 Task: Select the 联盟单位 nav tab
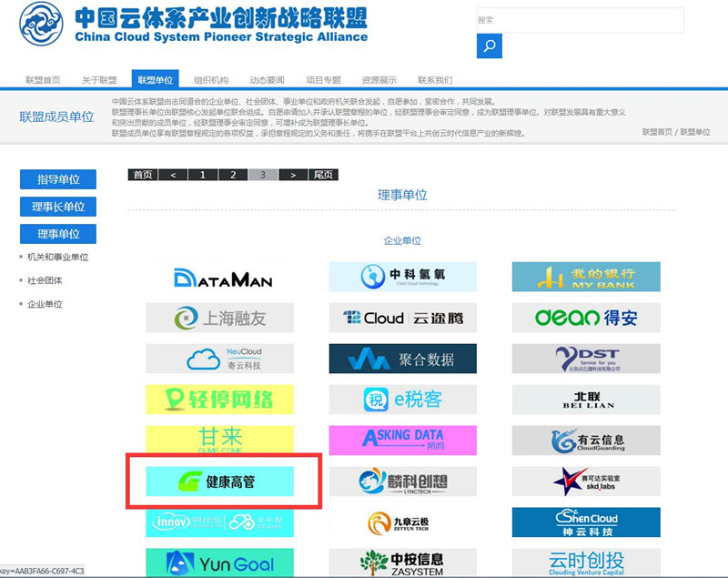pos(155,79)
